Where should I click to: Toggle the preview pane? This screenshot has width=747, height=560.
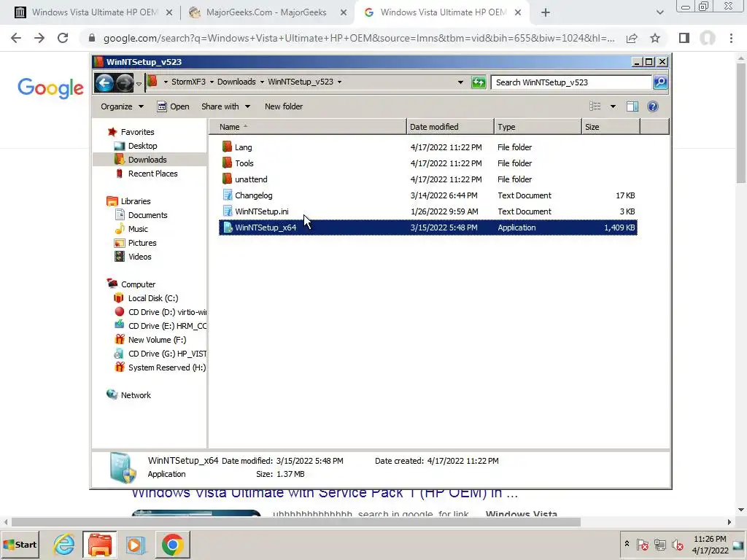pyautogui.click(x=632, y=106)
